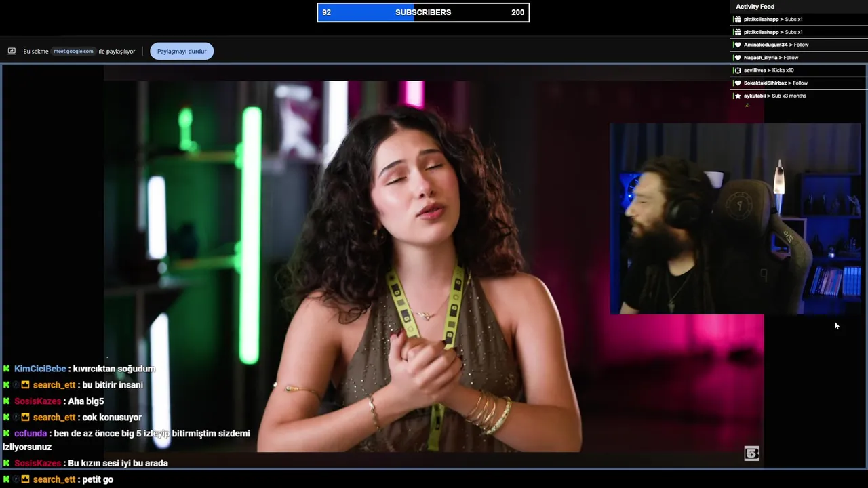
Task: Click the message 'Bu kızın sesi iyi bu arada'
Action: 118,464
